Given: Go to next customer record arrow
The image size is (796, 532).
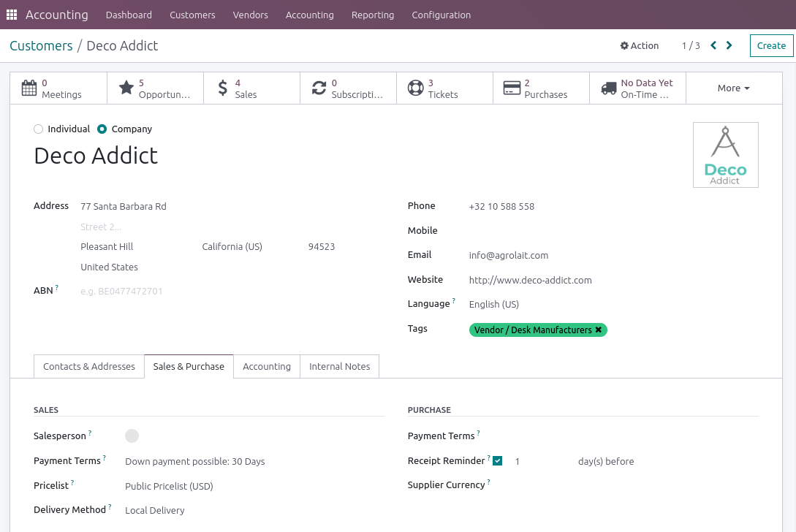Looking at the screenshot, I should pos(729,46).
